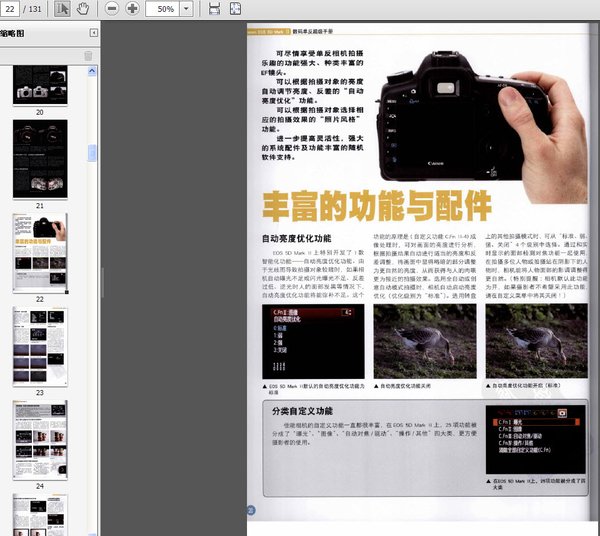600x536 pixels.
Task: Edit the page number field showing 22
Action: [x=10, y=9]
